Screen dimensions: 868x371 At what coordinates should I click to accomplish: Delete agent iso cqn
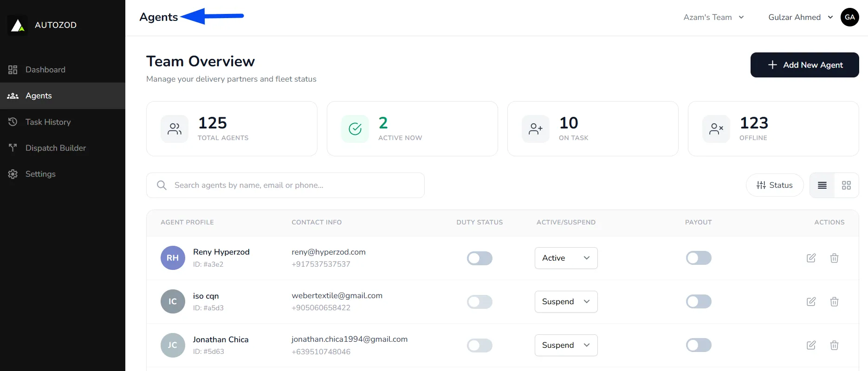[834, 301]
